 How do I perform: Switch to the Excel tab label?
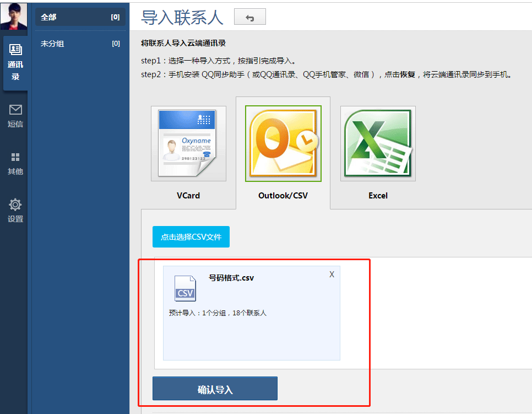point(378,196)
